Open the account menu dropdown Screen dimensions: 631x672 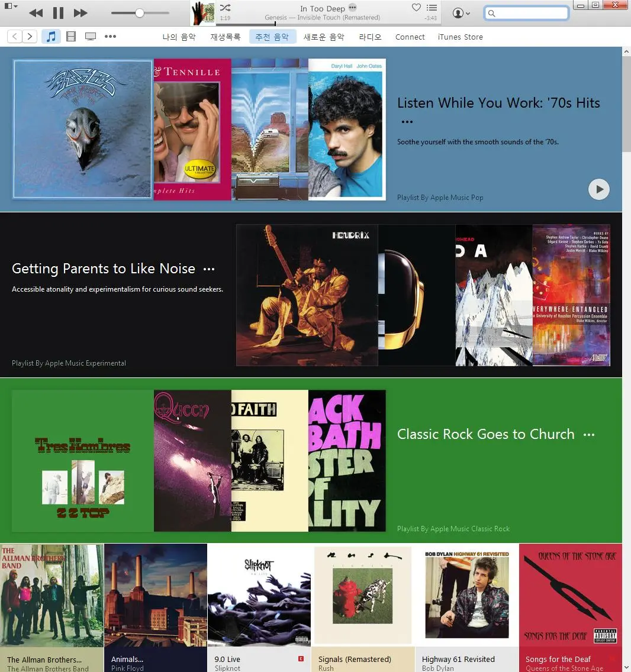(461, 13)
